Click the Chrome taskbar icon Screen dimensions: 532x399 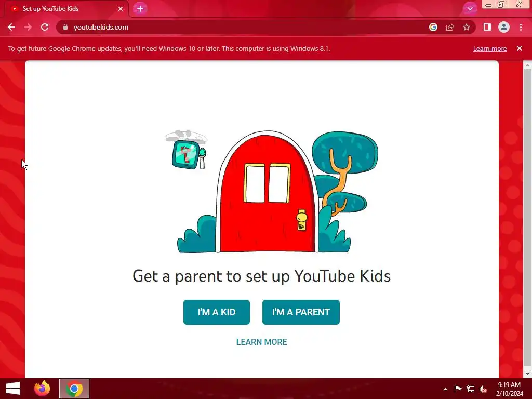[x=74, y=389]
